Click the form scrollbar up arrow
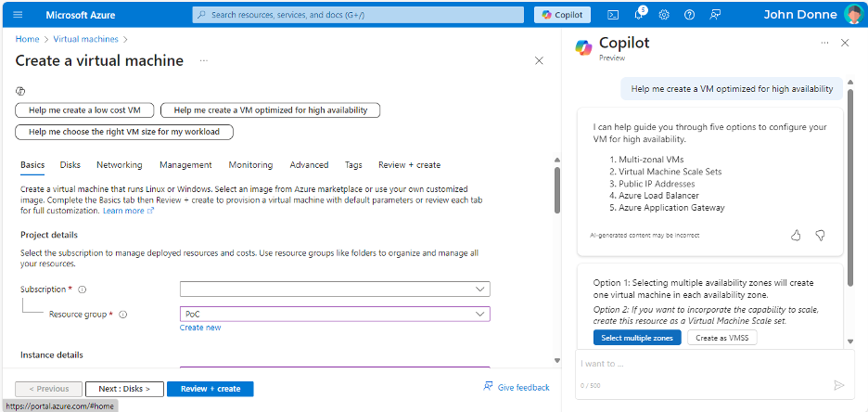The image size is (868, 412). [557, 160]
